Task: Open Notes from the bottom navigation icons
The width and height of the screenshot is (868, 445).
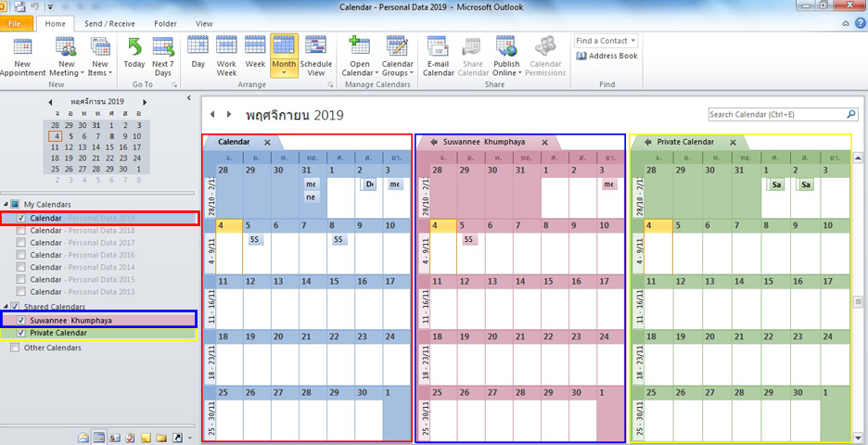Action: (146, 438)
